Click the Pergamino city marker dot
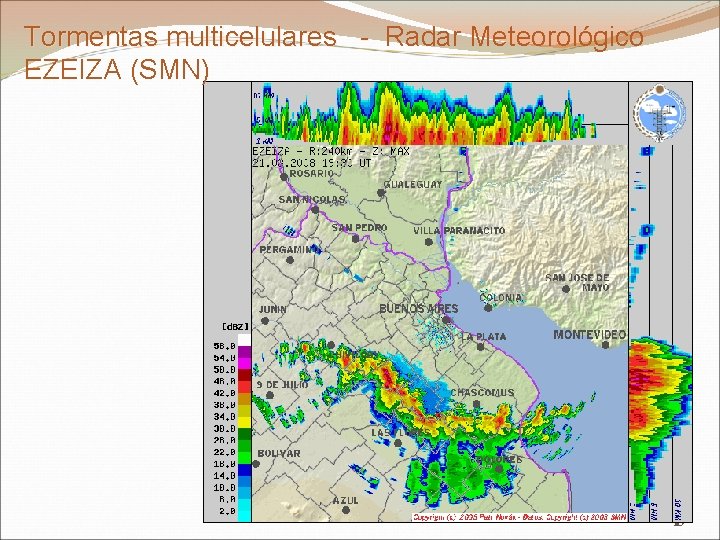The height and width of the screenshot is (540, 720). [290, 260]
